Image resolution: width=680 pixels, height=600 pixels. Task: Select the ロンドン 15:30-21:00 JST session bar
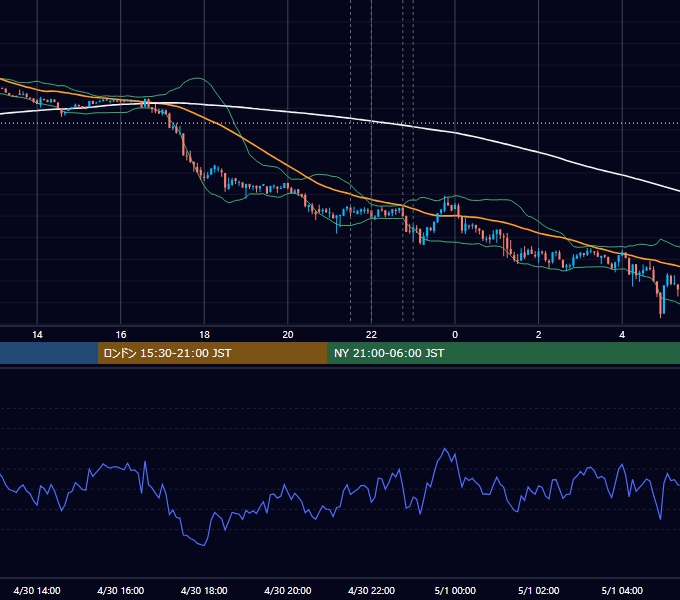(x=212, y=353)
